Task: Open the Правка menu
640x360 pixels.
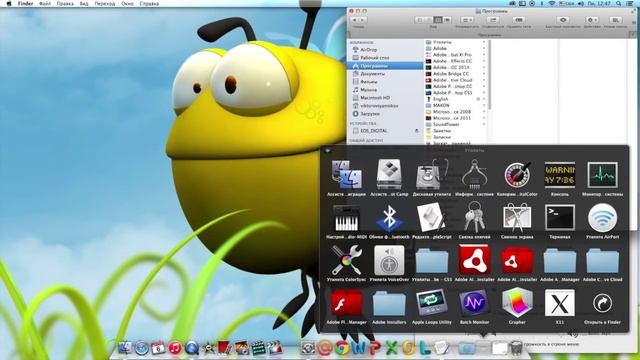Action: click(x=65, y=4)
